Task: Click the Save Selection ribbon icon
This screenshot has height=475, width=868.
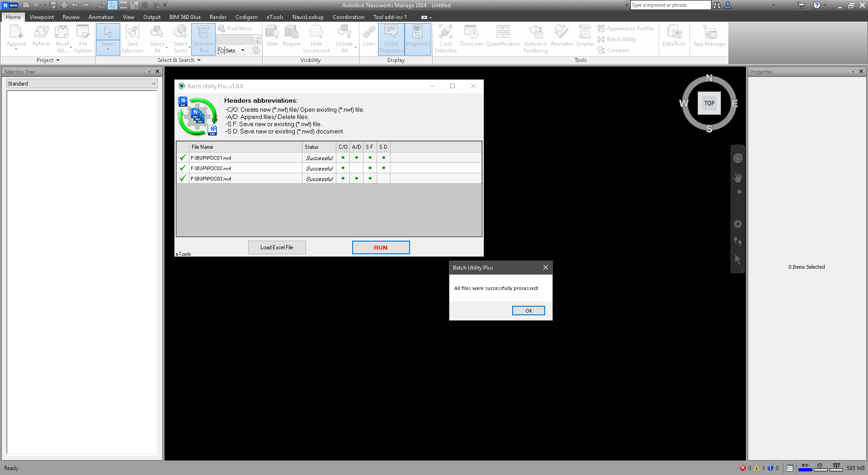Action: [x=132, y=39]
